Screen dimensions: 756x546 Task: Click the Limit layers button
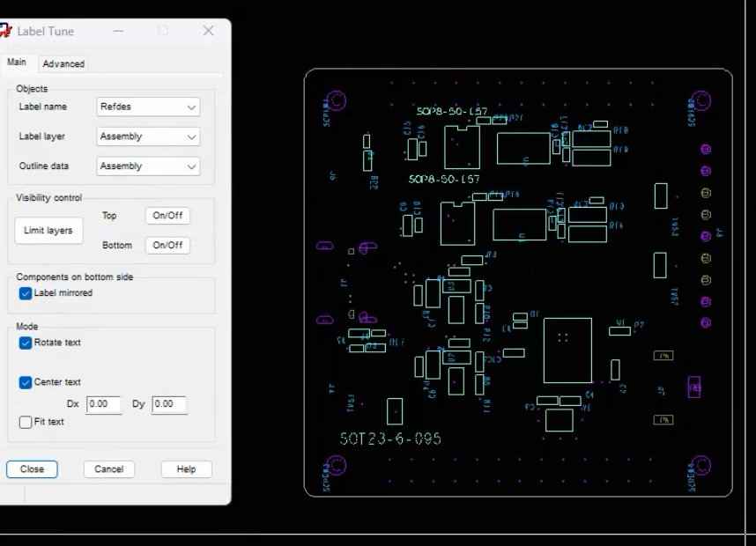tap(48, 231)
